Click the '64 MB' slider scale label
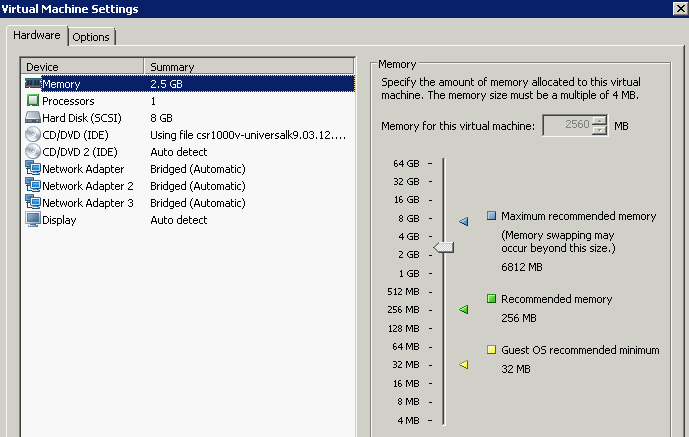 pyautogui.click(x=406, y=347)
